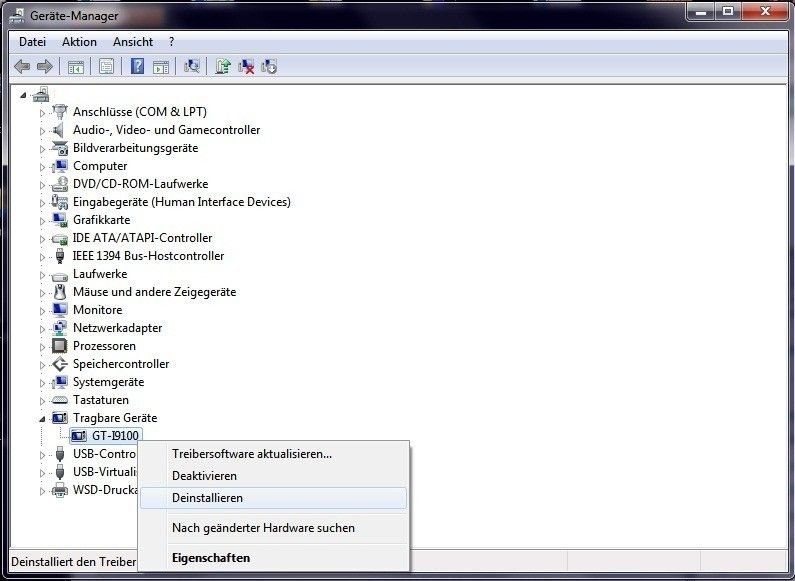795x581 pixels.
Task: Click the Forward arrow toolbar icon
Action: pyautogui.click(x=45, y=66)
